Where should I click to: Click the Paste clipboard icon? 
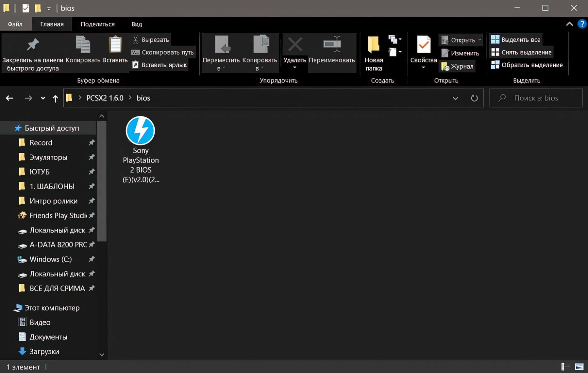(x=115, y=44)
